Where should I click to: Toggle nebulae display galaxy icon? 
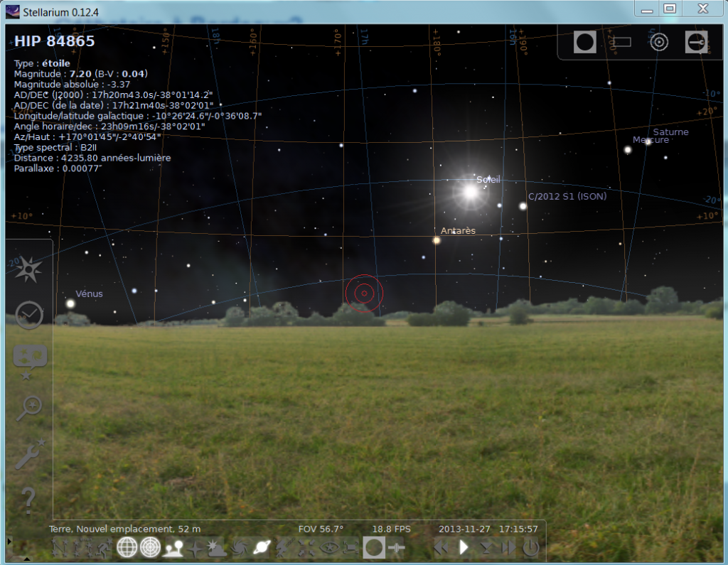tap(240, 548)
